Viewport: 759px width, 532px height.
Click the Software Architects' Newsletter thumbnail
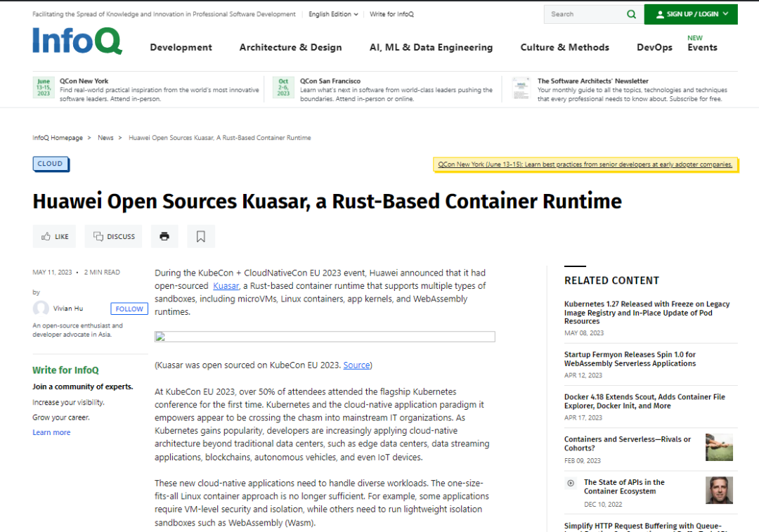[x=521, y=88]
